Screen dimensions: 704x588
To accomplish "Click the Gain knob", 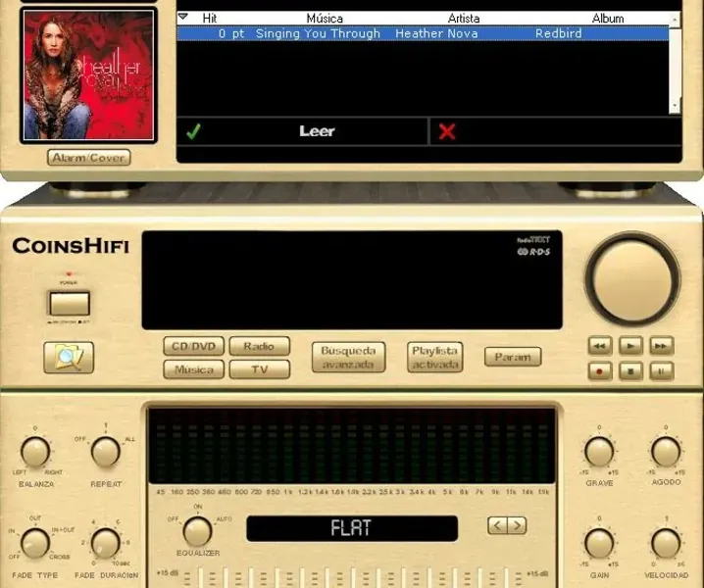I will click(599, 543).
